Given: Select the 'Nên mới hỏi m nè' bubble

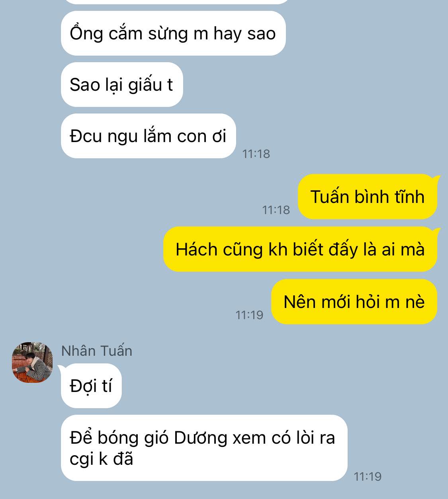Looking at the screenshot, I should 354,302.
